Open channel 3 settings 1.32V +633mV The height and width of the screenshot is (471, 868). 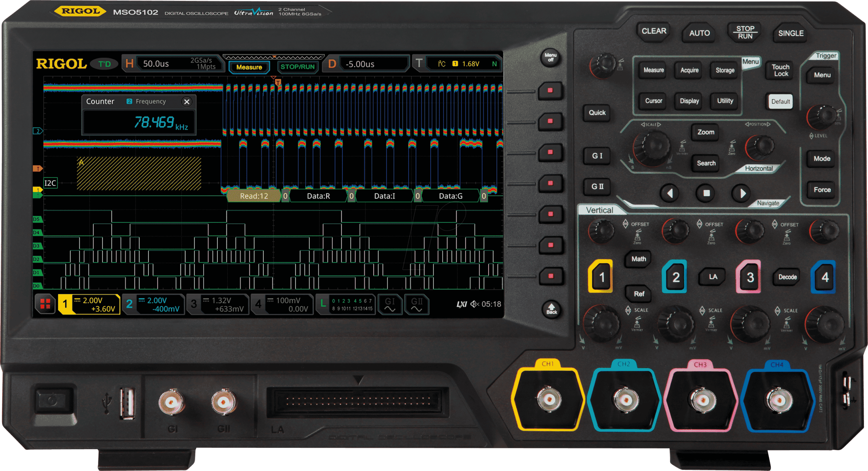[218, 304]
